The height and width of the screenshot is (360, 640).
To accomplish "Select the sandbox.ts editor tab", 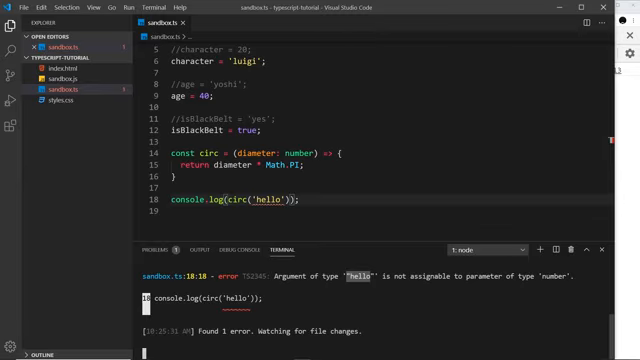I will click(x=162, y=23).
